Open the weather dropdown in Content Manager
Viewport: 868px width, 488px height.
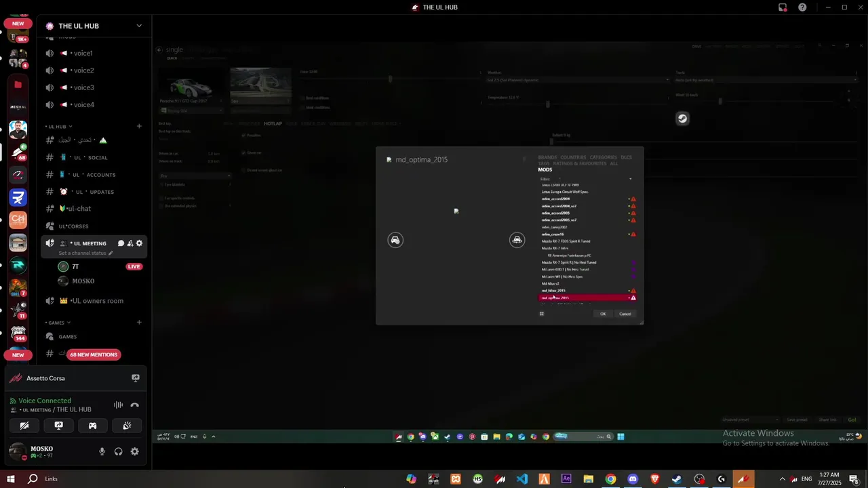point(578,80)
